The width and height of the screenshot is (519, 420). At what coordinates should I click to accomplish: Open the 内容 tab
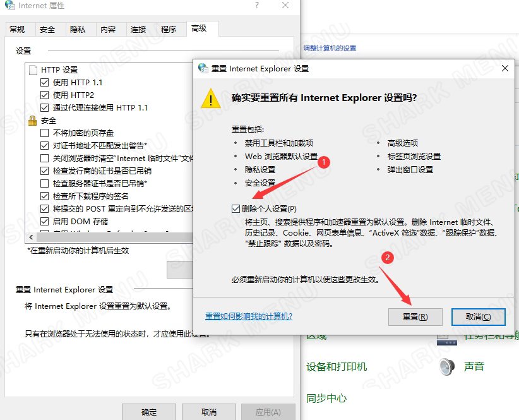pos(108,30)
